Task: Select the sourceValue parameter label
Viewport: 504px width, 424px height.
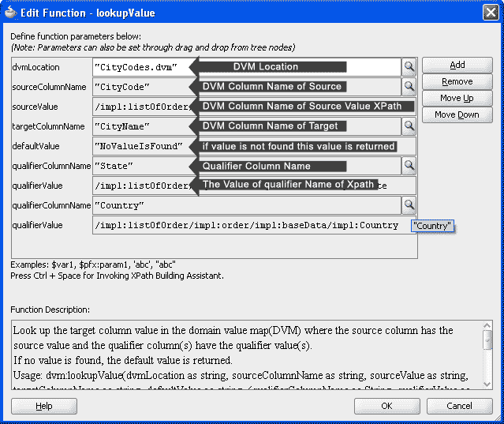Action: coord(35,107)
